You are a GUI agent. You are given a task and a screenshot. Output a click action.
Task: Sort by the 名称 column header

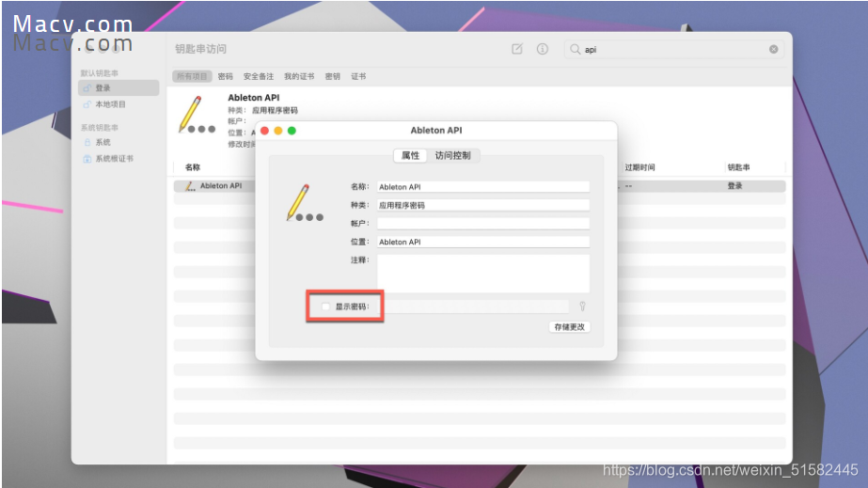click(193, 167)
